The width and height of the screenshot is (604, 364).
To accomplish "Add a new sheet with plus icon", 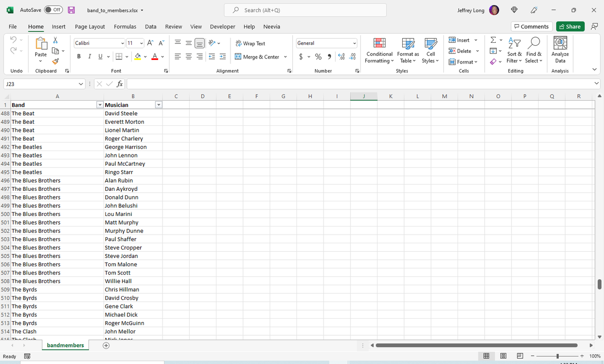I will tap(106, 346).
